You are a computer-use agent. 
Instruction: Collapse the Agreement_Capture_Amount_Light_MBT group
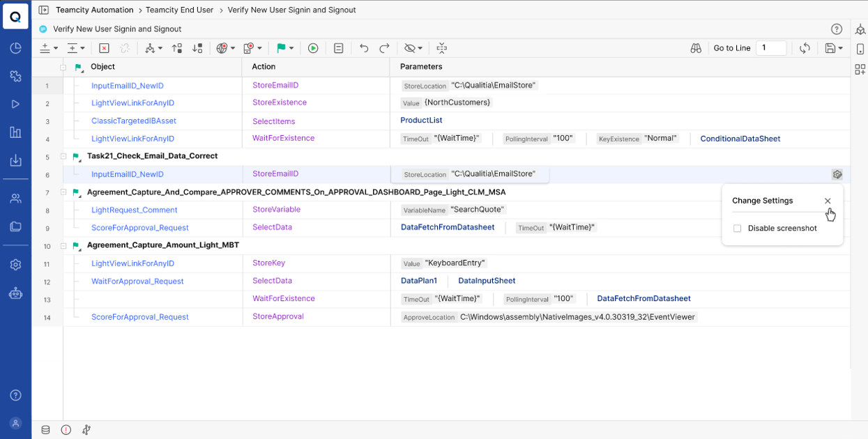tap(63, 245)
